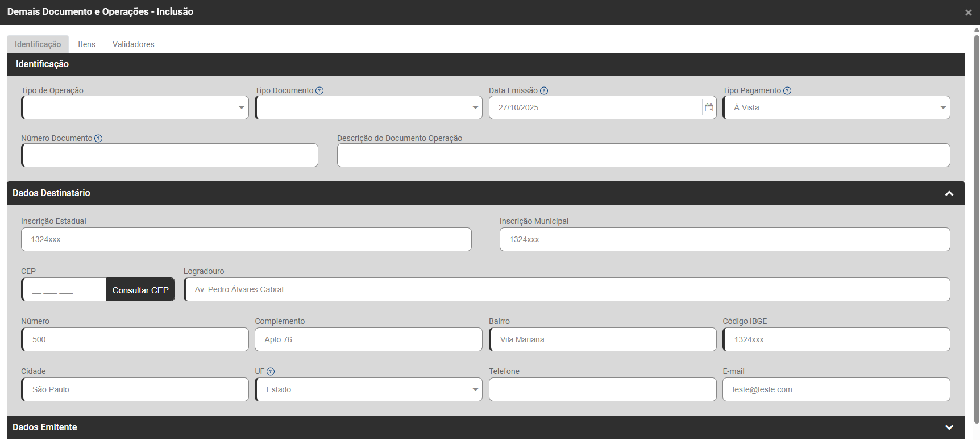
Task: Click the help icon next to UF
Action: point(271,372)
